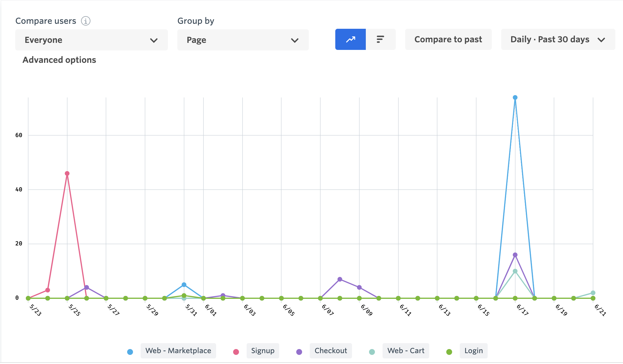This screenshot has height=364, width=623.
Task: Switch to line chart view
Action: (351, 39)
